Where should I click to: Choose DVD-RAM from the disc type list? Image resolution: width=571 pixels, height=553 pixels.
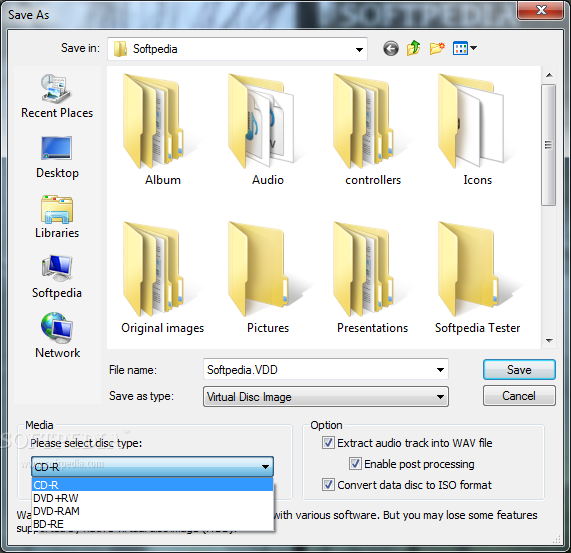(152, 511)
